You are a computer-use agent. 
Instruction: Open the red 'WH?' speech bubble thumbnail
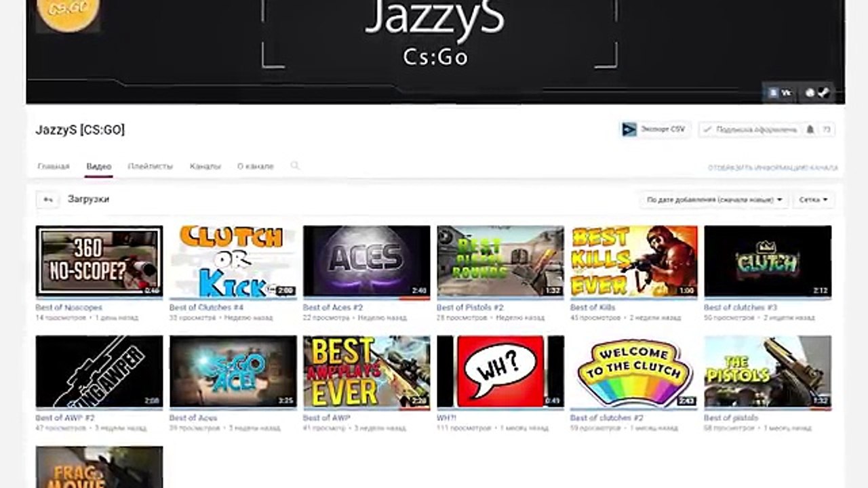click(x=500, y=372)
